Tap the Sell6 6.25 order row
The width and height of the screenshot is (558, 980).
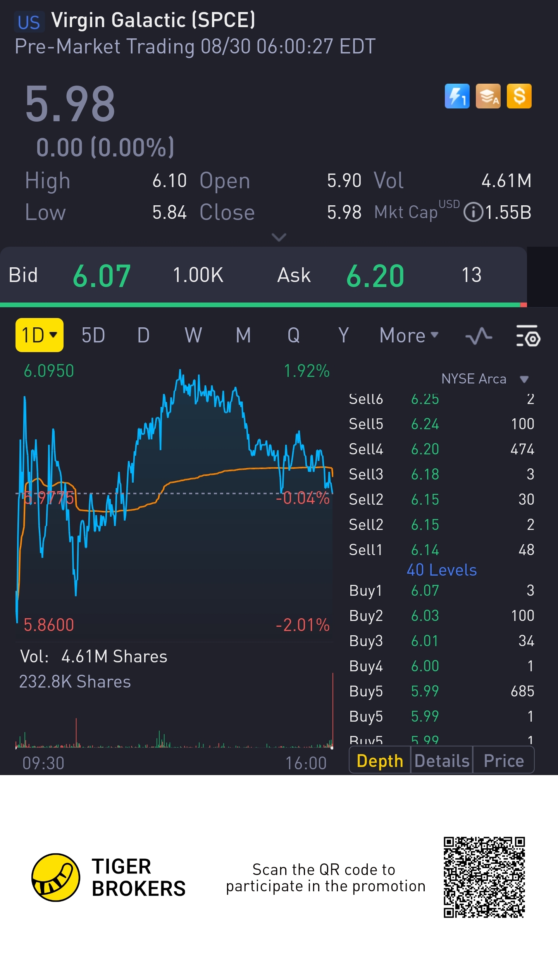click(442, 399)
